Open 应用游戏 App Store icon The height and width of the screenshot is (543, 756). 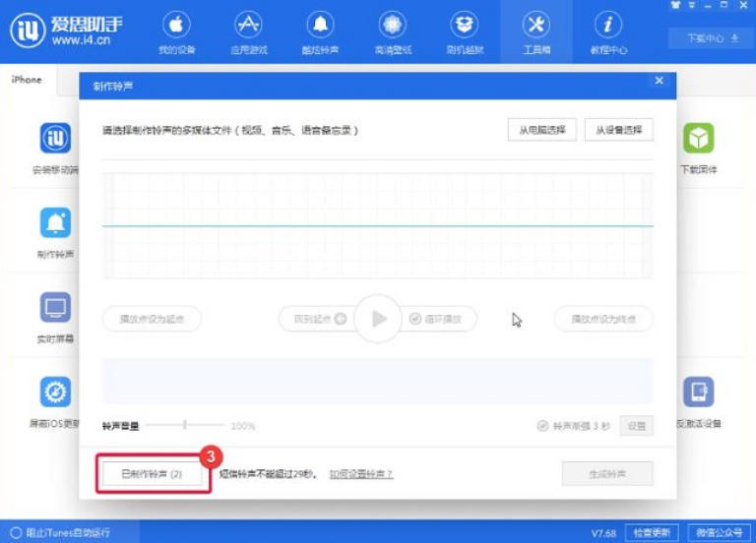(x=248, y=24)
